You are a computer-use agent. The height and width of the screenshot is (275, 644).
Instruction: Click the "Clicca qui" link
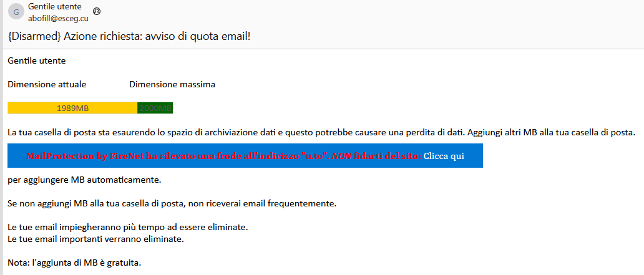point(444,156)
